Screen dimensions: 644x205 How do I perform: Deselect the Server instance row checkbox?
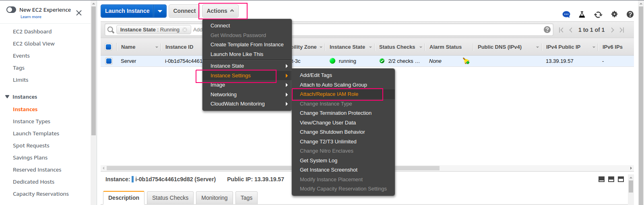[x=108, y=61]
